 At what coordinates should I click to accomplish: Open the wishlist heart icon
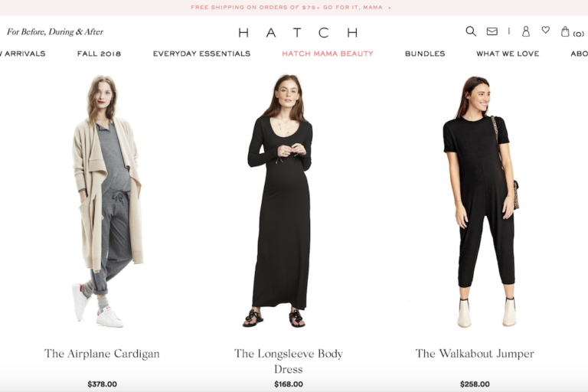click(x=546, y=30)
